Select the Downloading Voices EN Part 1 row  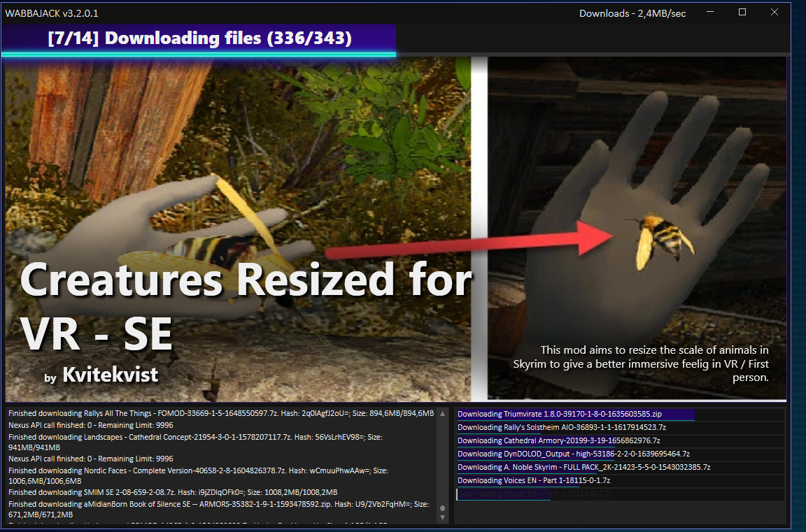pos(621,481)
